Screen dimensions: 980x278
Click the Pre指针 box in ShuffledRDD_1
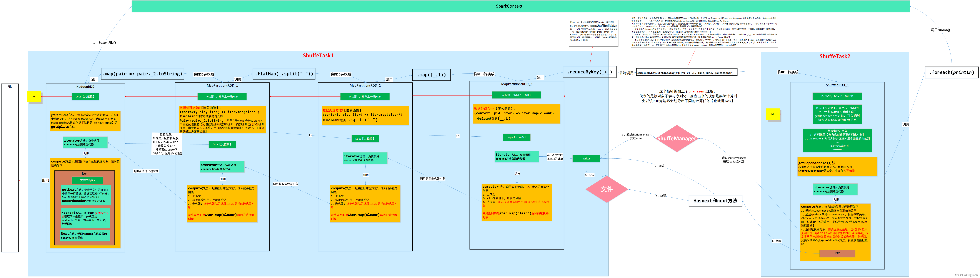point(837,96)
